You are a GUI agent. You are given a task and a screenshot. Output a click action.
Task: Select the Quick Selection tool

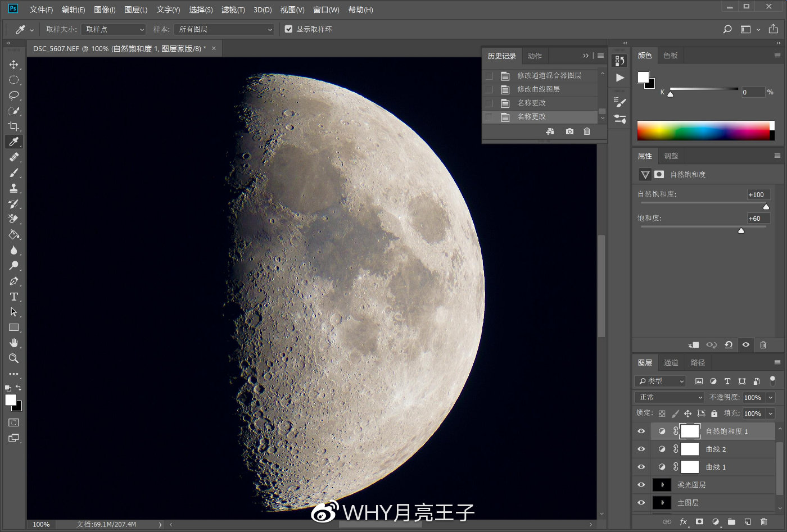[13, 111]
